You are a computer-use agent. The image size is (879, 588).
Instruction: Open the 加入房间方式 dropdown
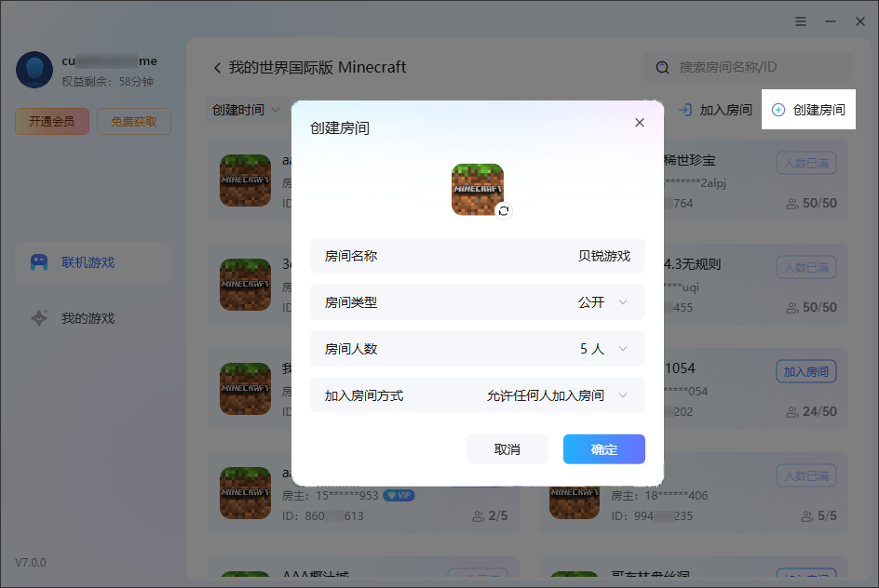pos(478,395)
